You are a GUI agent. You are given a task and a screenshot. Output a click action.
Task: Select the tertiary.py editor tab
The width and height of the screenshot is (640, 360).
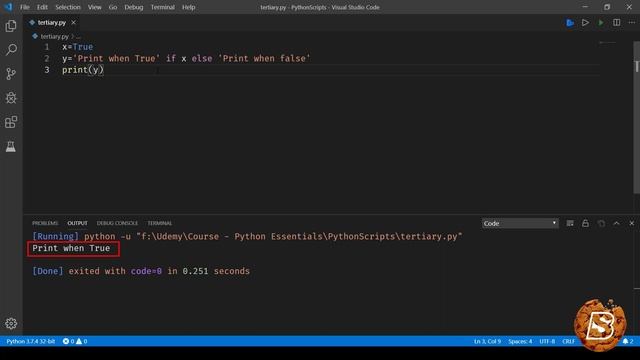[x=51, y=23]
